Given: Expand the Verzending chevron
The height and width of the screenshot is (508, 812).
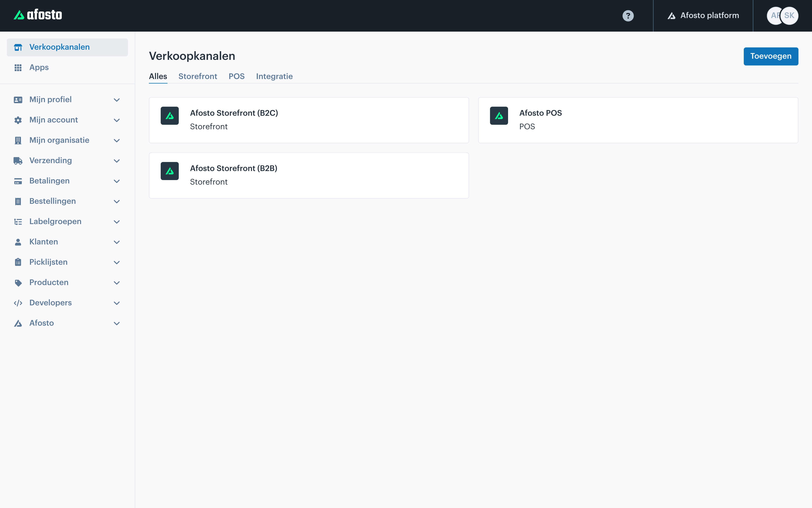Looking at the screenshot, I should click(x=117, y=161).
